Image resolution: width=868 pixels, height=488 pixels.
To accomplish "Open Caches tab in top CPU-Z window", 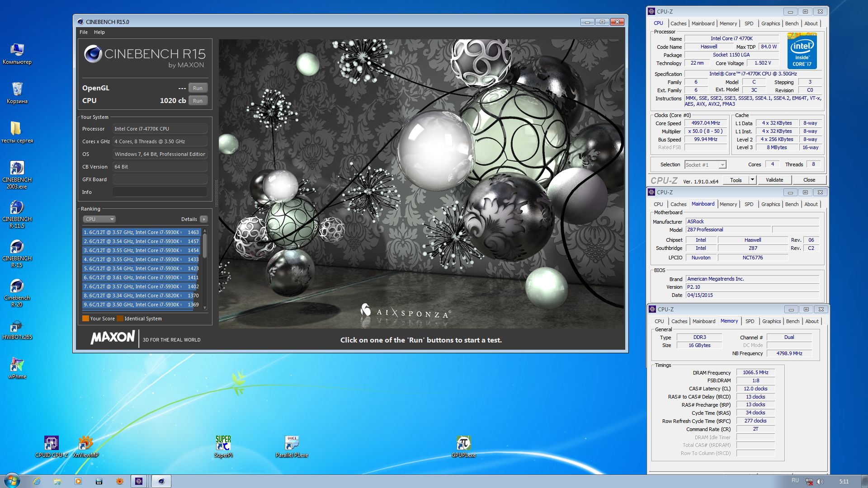I will point(678,23).
